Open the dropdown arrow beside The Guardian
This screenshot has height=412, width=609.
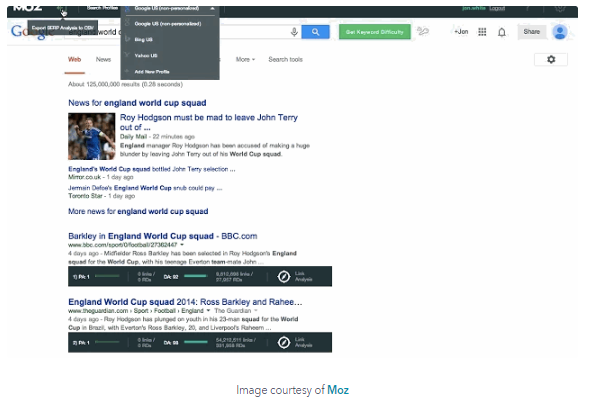256,311
